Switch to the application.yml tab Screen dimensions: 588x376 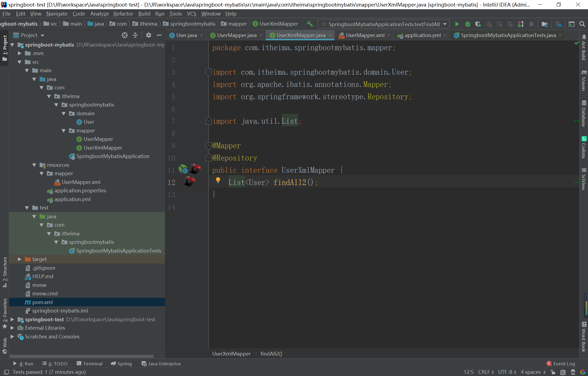pyautogui.click(x=422, y=35)
